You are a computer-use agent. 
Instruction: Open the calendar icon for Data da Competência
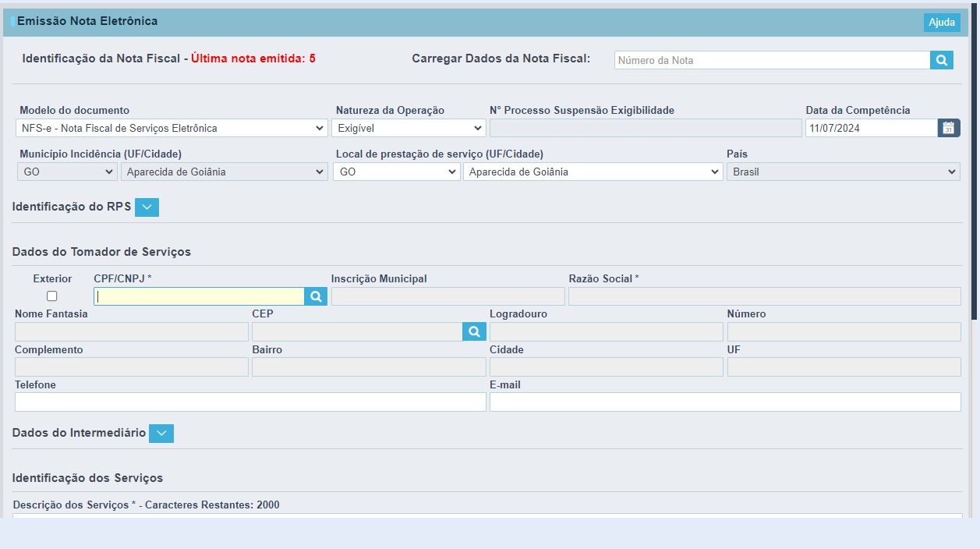[x=949, y=128]
